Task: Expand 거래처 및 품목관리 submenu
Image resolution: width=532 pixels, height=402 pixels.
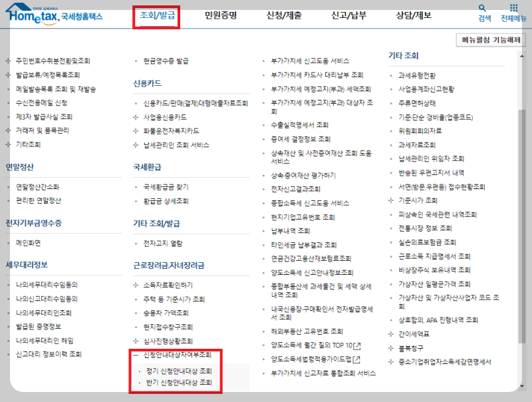Action: pyautogui.click(x=8, y=130)
